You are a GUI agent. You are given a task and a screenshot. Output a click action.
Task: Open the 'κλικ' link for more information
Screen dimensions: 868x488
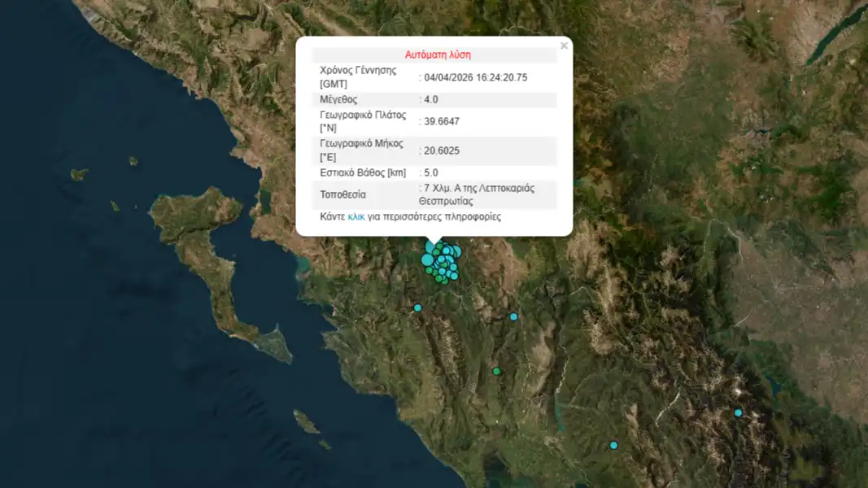356,217
